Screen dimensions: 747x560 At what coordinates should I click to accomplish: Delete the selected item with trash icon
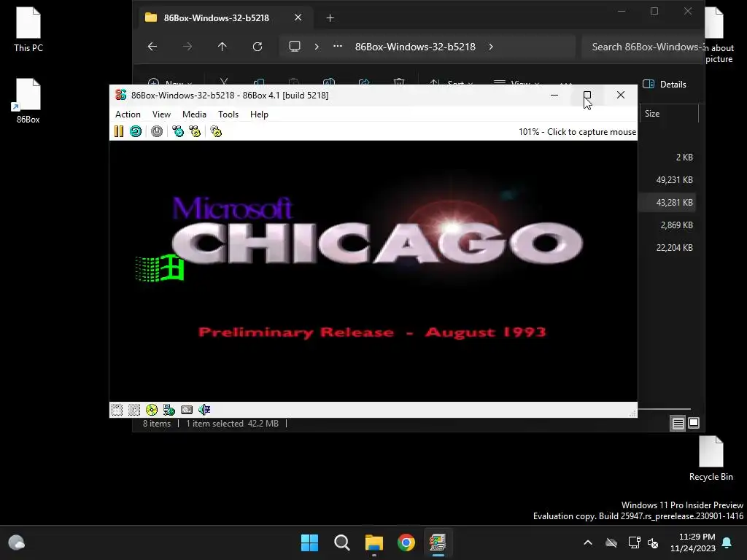(x=399, y=83)
